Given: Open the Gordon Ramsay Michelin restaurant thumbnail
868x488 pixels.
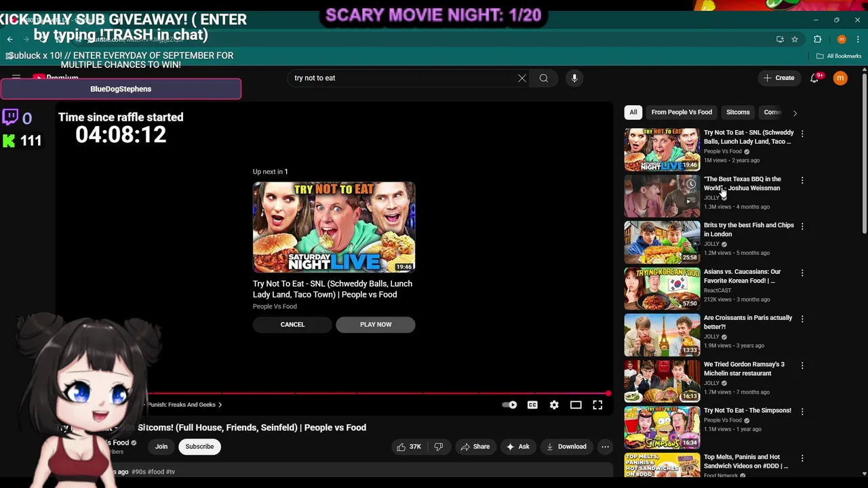Looking at the screenshot, I should (x=662, y=381).
